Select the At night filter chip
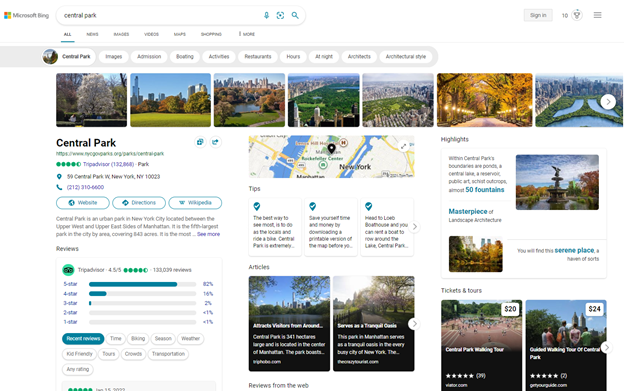This screenshot has height=391, width=624. [x=324, y=56]
